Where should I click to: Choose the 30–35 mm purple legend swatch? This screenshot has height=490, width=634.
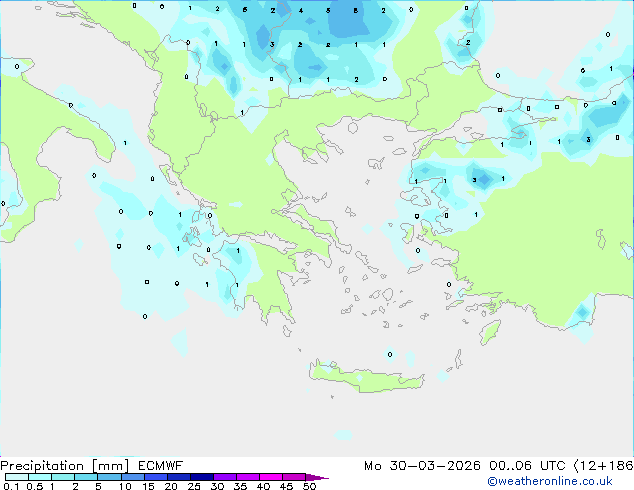224,477
